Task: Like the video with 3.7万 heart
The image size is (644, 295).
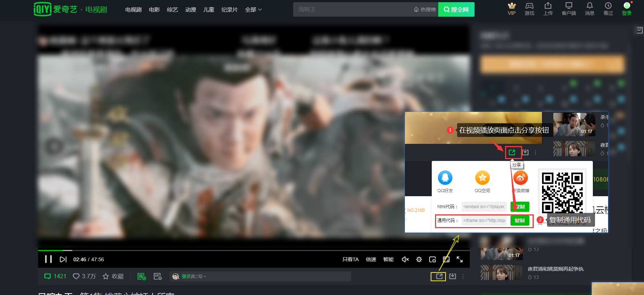Action: pyautogui.click(x=84, y=276)
